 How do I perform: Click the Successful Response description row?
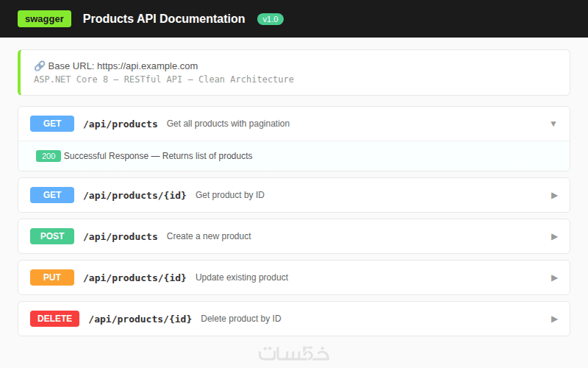158,156
